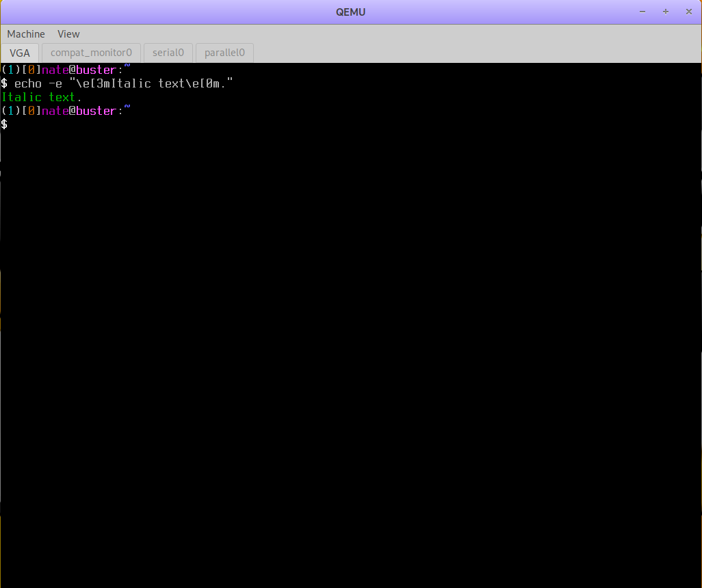The width and height of the screenshot is (702, 588).
Task: Click the '-e' flag in the echo command
Action: tap(55, 83)
